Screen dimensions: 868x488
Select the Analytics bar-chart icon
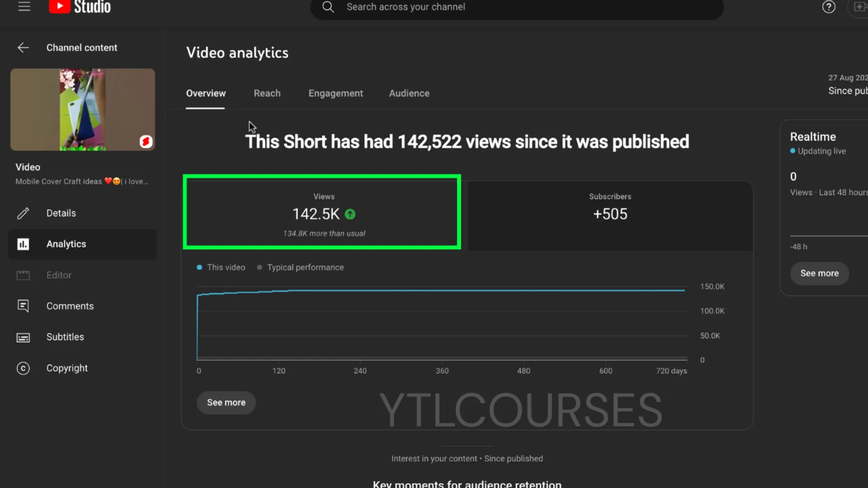pyautogui.click(x=23, y=244)
